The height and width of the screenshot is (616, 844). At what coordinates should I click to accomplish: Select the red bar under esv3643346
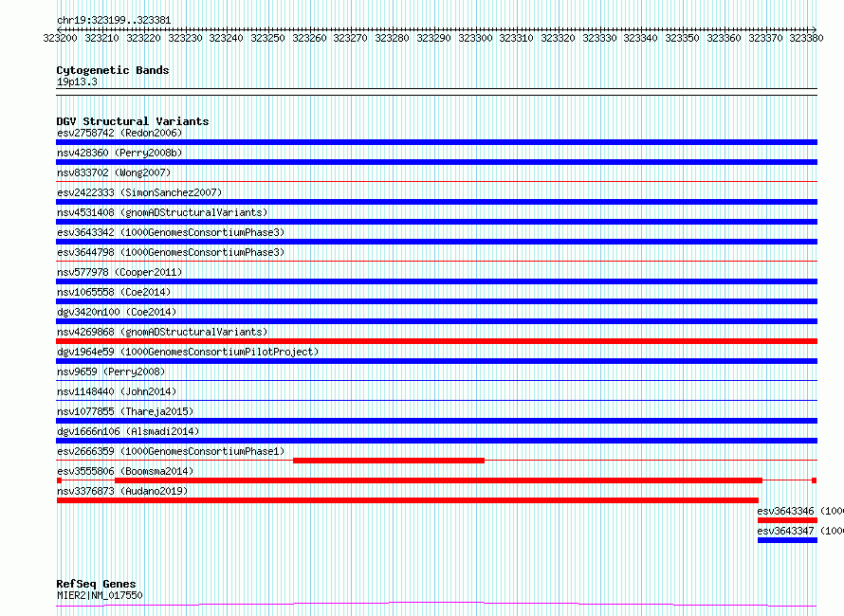[787, 520]
